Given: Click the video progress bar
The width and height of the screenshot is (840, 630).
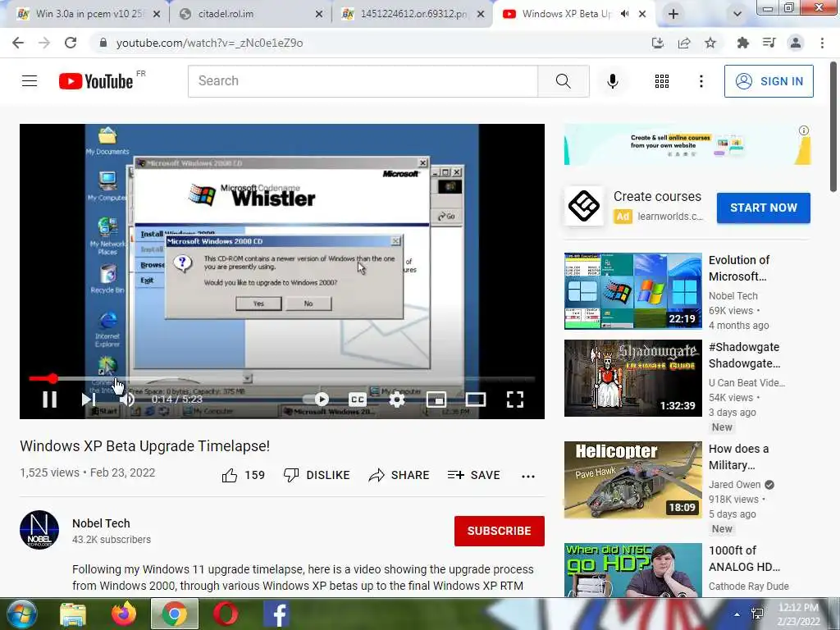Looking at the screenshot, I should click(x=282, y=379).
